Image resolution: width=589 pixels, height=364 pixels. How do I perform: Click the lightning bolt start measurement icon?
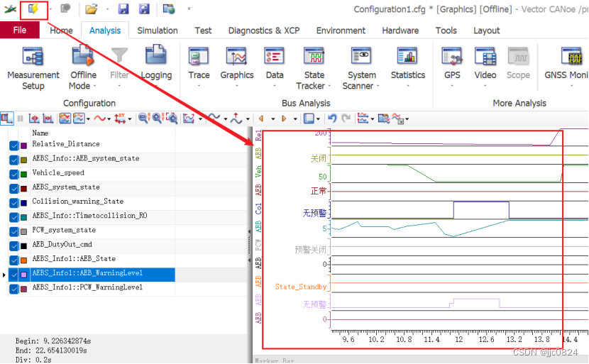point(33,9)
